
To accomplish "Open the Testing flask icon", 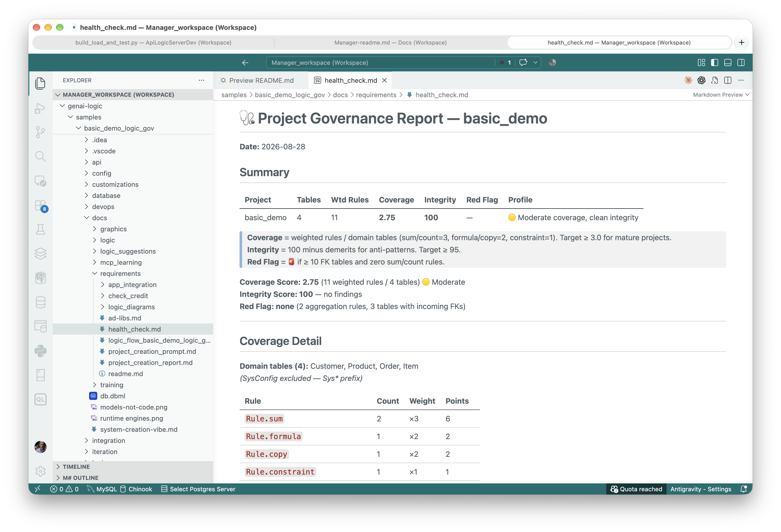I will (40, 229).
